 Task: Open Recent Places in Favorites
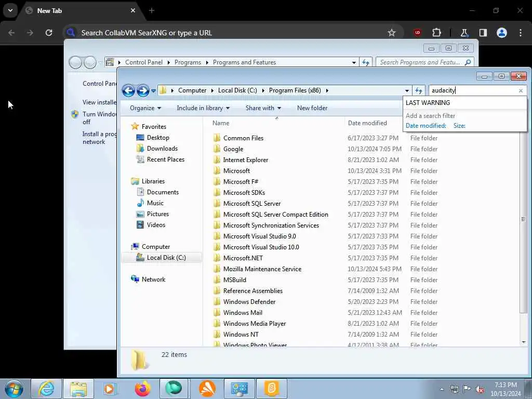click(166, 159)
